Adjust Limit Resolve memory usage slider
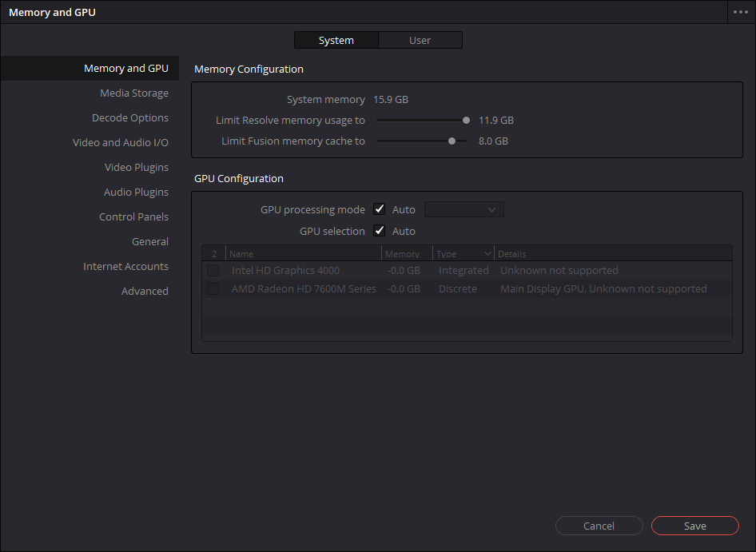The height and width of the screenshot is (552, 756). click(466, 121)
